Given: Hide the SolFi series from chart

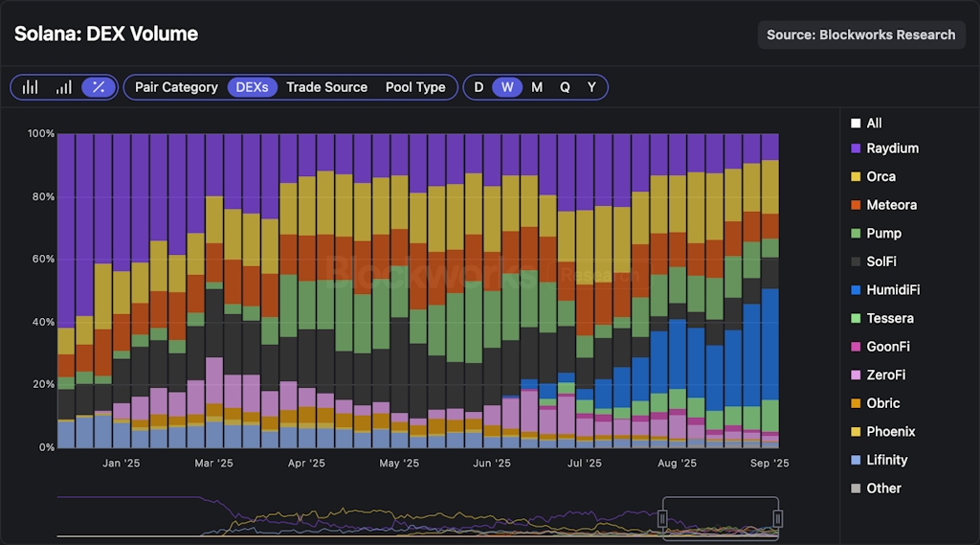Looking at the screenshot, I should tap(880, 261).
